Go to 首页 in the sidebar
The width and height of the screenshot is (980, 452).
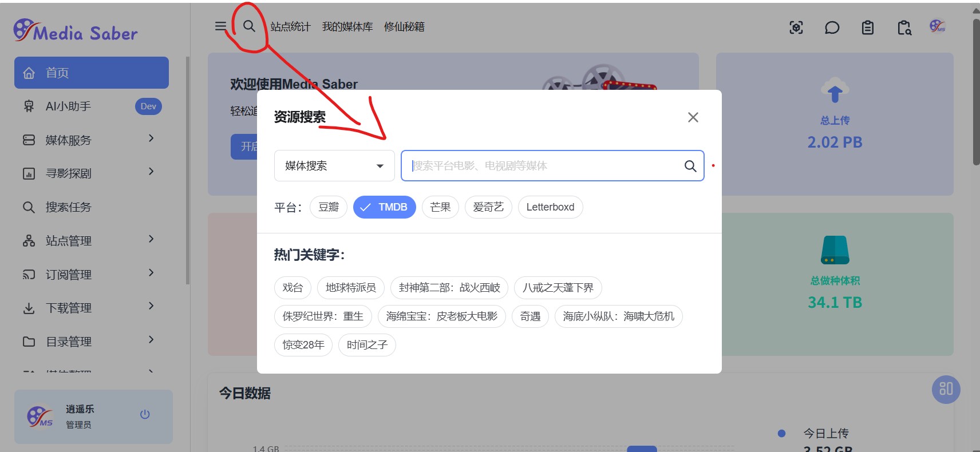(x=92, y=73)
